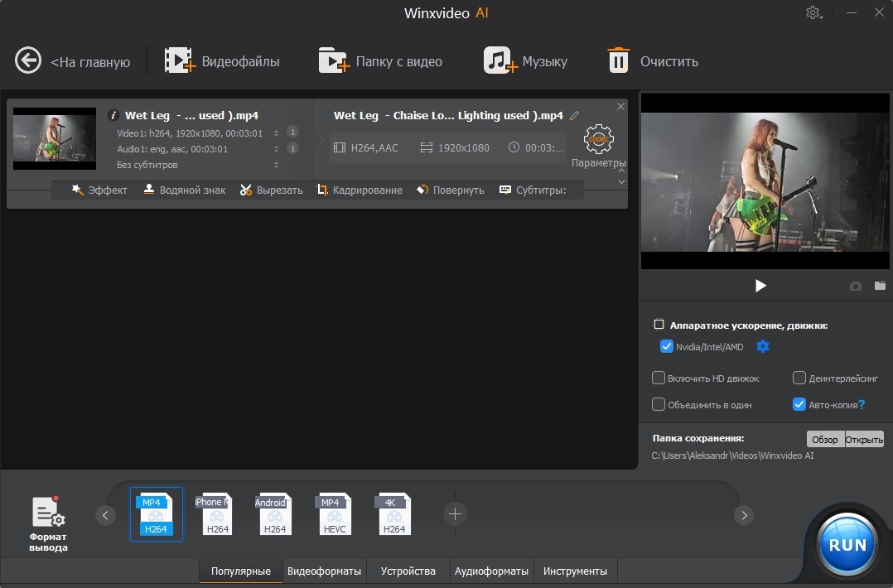Switch to the Видеоформаты tab
The width and height of the screenshot is (893, 588).
(324, 571)
